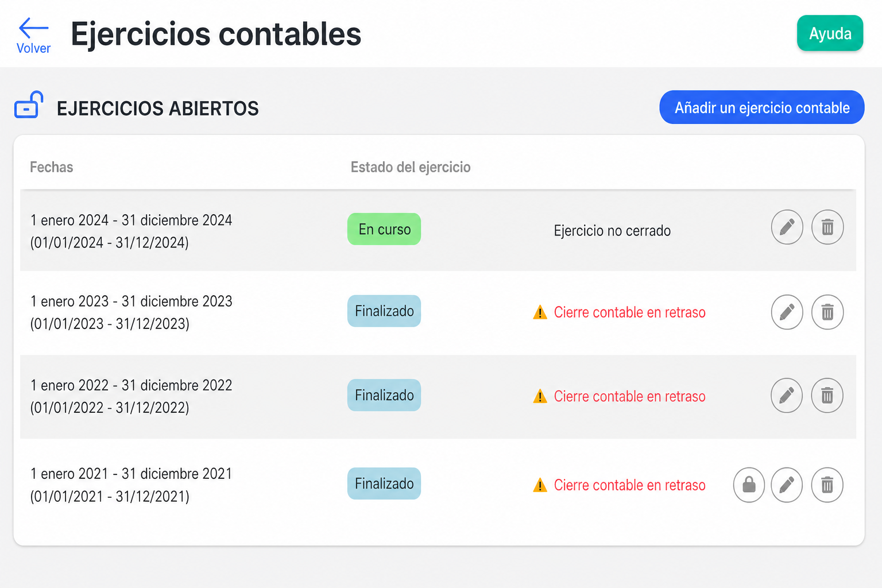The height and width of the screenshot is (588, 882).
Task: Click the back arrow Volver
Action: click(x=33, y=36)
